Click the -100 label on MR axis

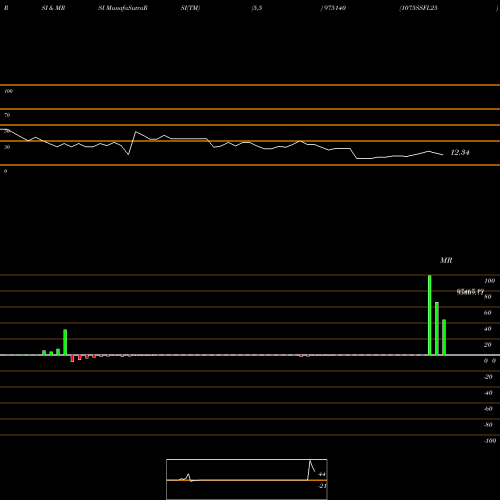click(489, 441)
